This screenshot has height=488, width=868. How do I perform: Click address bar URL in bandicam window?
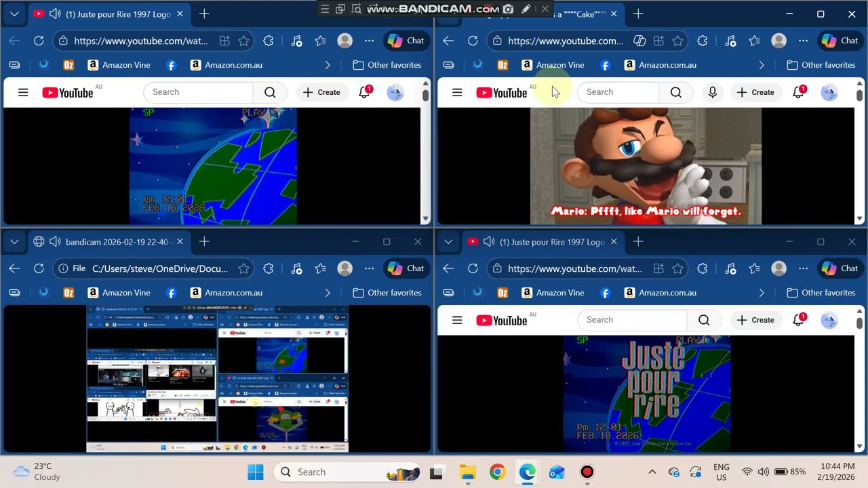click(160, 268)
